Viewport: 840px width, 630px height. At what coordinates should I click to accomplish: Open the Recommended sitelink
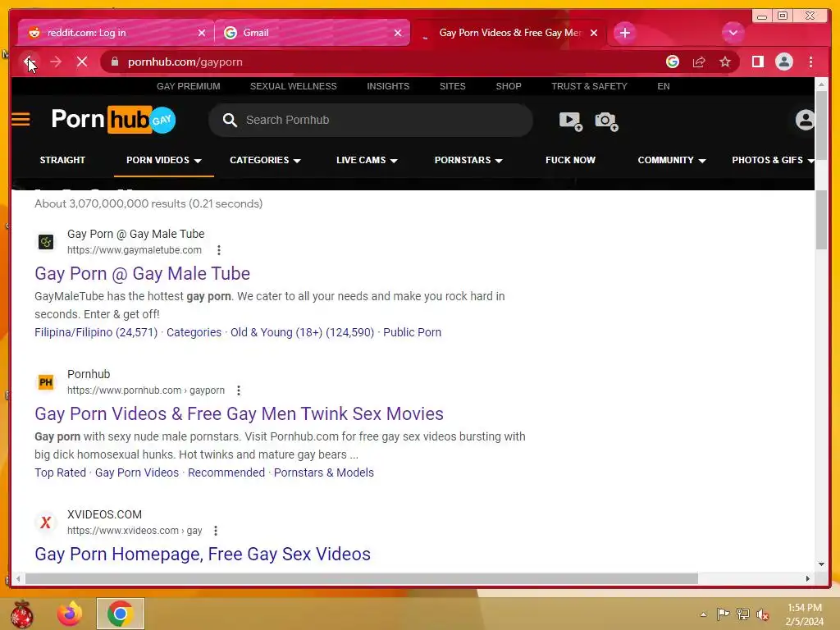tap(226, 472)
